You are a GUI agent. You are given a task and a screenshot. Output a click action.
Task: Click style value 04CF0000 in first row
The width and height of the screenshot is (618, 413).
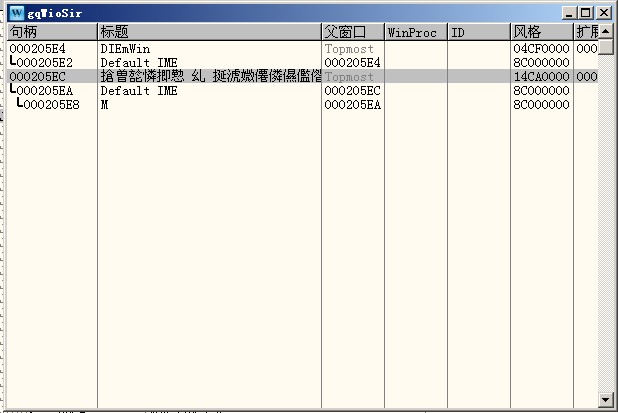(540, 48)
